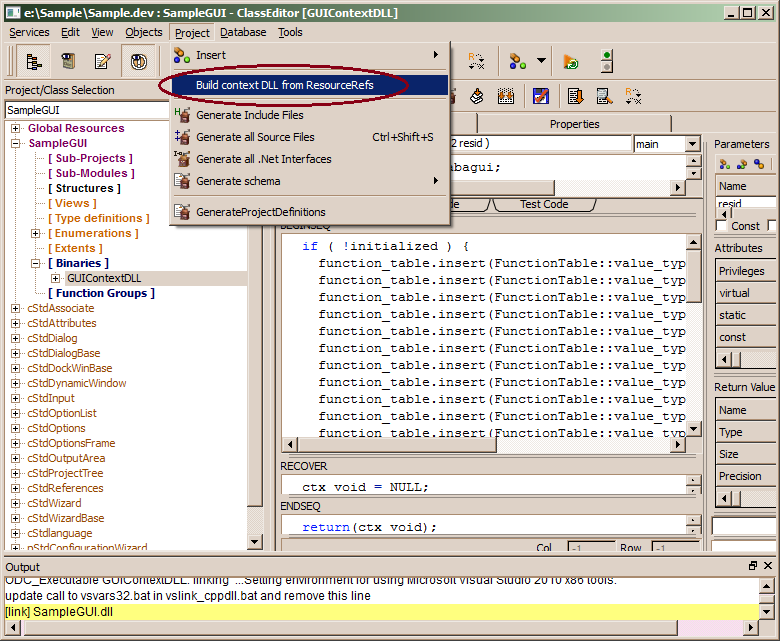Select the GUIContextDLL tree item
Viewport: 780px width, 641px height.
104,278
